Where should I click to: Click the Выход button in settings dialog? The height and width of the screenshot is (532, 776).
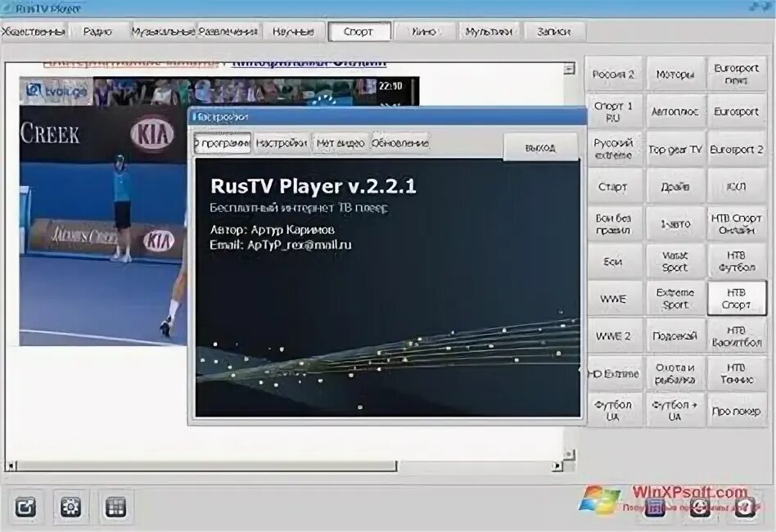click(540, 147)
